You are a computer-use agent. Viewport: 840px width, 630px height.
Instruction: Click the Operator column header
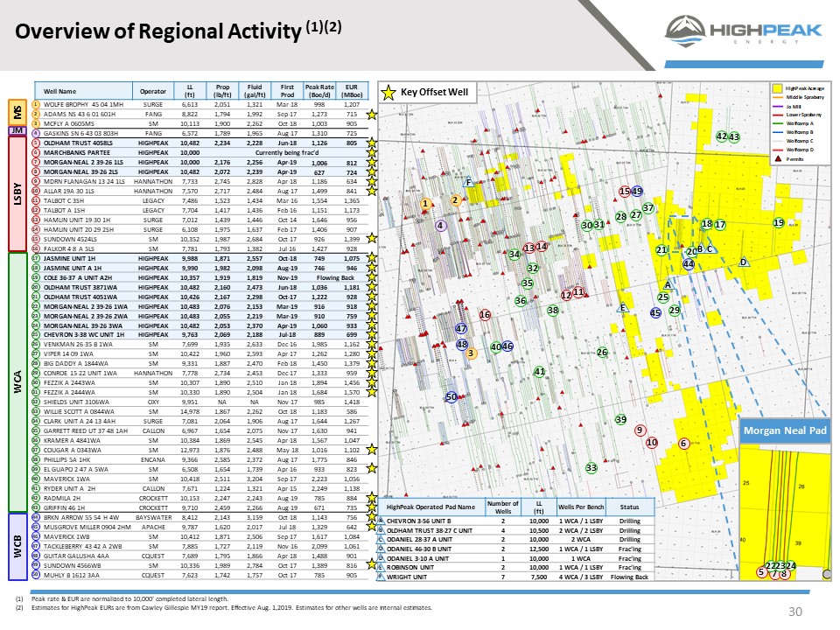click(153, 91)
